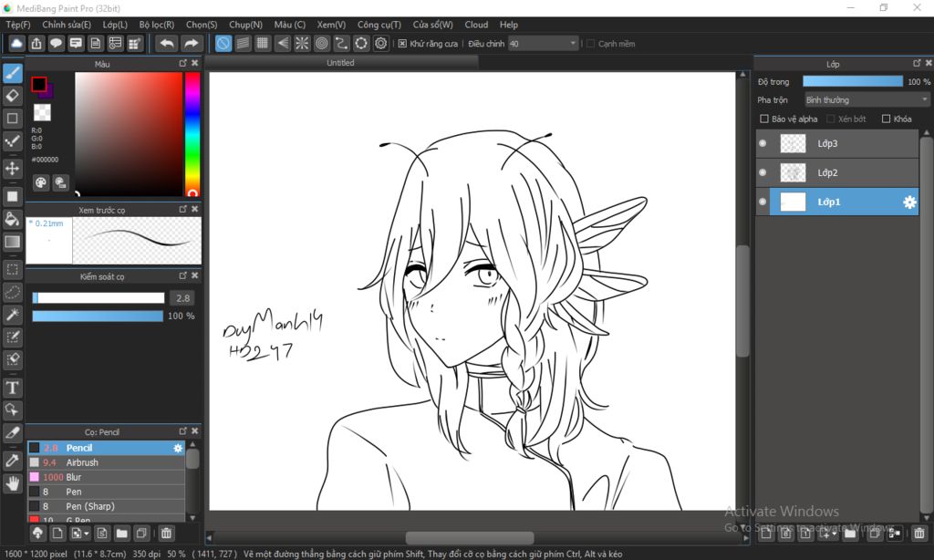Open Pha trộn blend mode dropdown
Viewport: 934px width, 560px height.
point(867,100)
